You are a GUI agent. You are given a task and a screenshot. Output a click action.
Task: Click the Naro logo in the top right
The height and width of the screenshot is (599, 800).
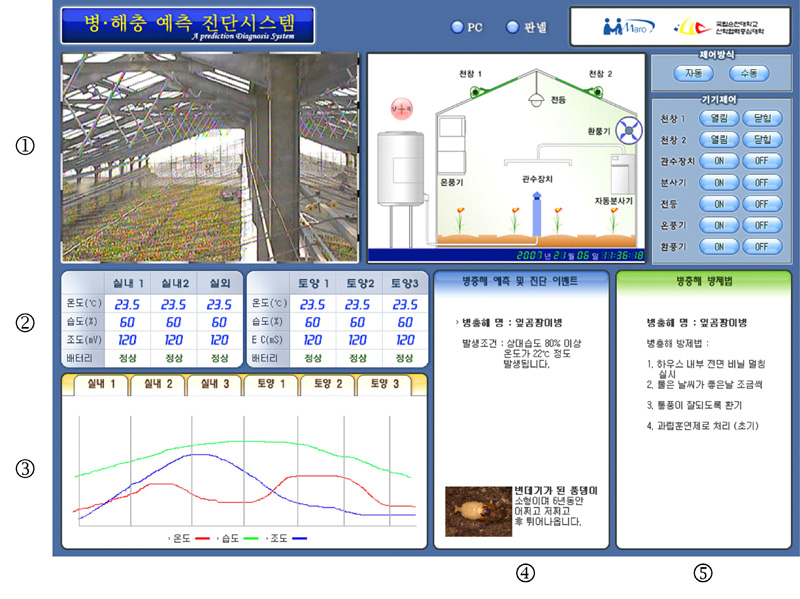(629, 27)
